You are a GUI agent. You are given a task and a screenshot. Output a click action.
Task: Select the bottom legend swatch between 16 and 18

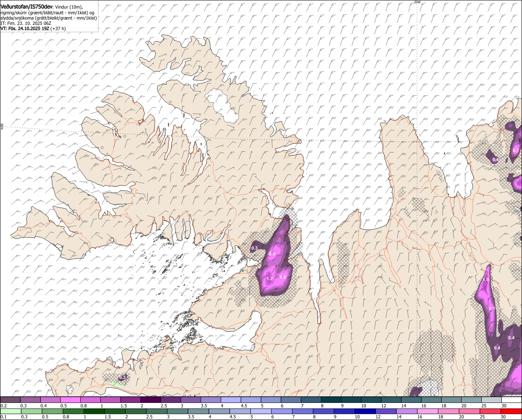[427, 411]
